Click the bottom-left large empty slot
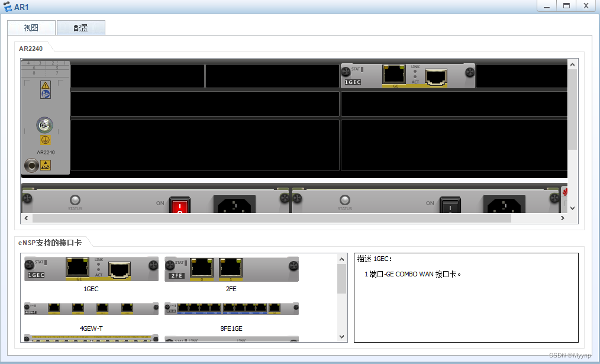 (x=205, y=145)
